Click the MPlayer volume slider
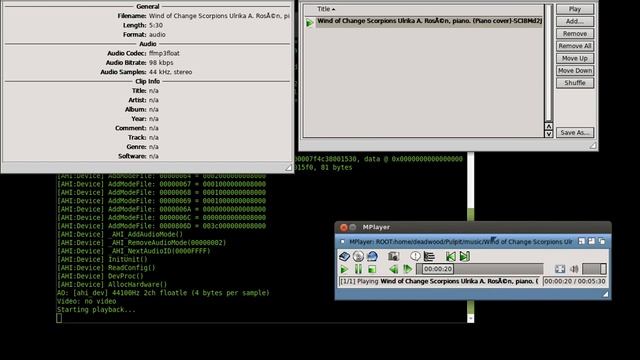 pos(594,269)
